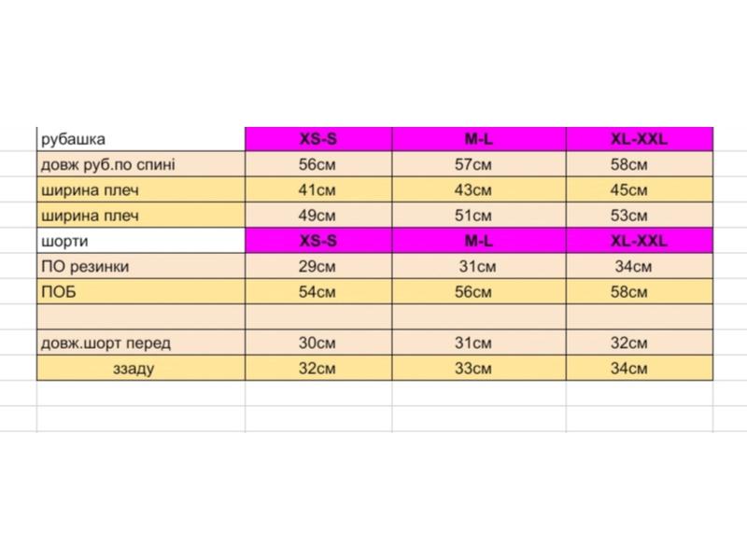747x560 pixels.
Task: Select the 57см cell in M-L column
Action: tap(479, 164)
